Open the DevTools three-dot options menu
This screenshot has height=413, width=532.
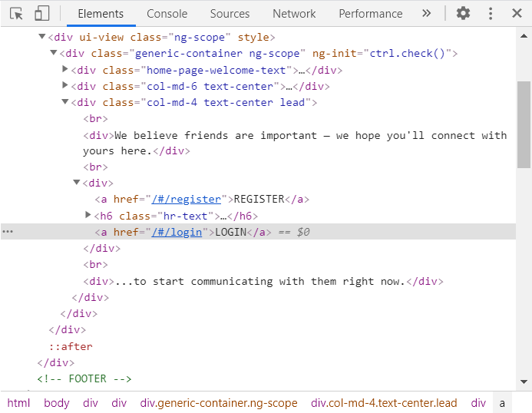[x=491, y=14]
